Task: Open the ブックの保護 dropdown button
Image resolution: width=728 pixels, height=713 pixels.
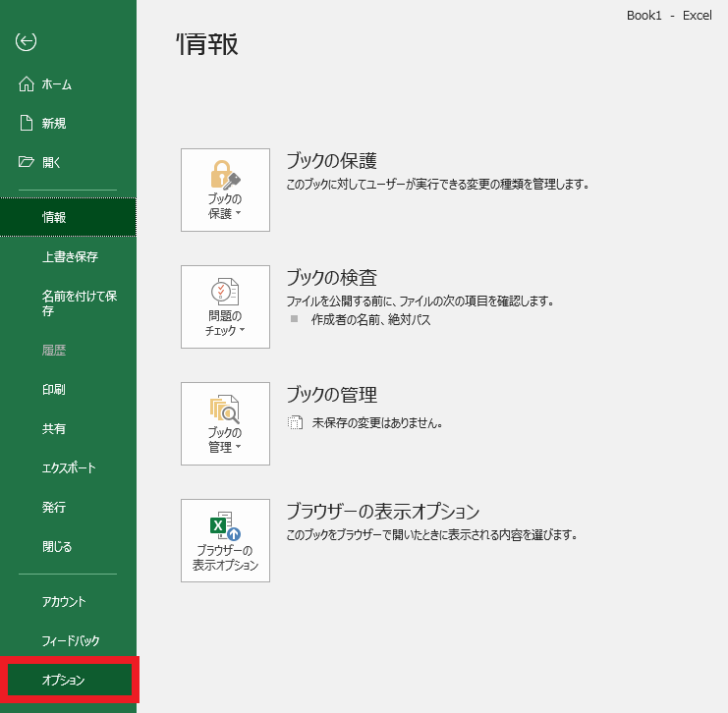Action: coord(225,190)
